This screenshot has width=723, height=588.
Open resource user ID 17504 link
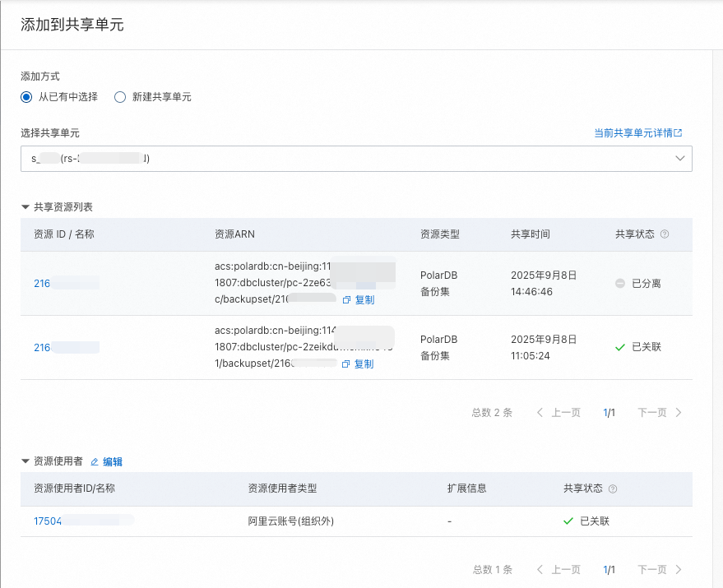[x=84, y=521]
